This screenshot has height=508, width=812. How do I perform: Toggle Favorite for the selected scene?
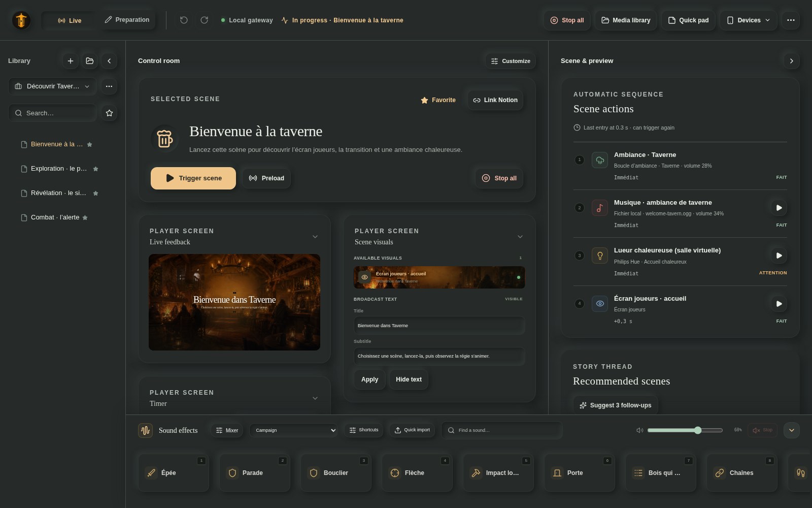tap(438, 100)
